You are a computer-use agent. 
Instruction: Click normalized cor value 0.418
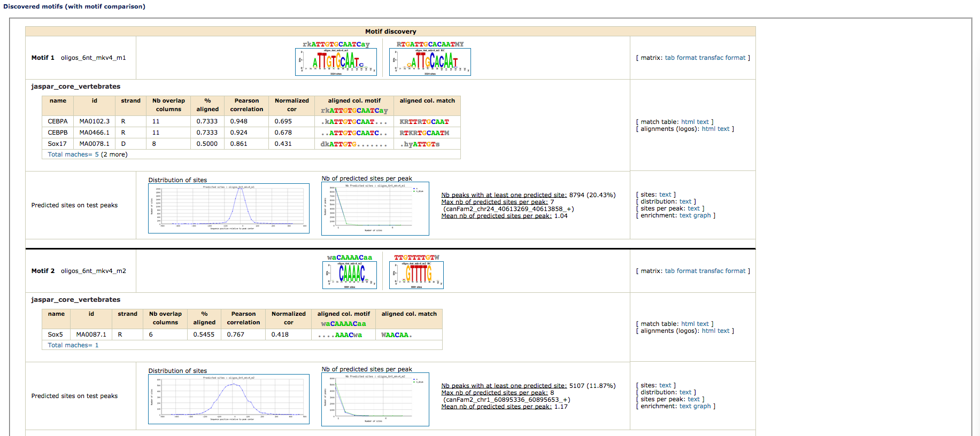[x=280, y=334]
